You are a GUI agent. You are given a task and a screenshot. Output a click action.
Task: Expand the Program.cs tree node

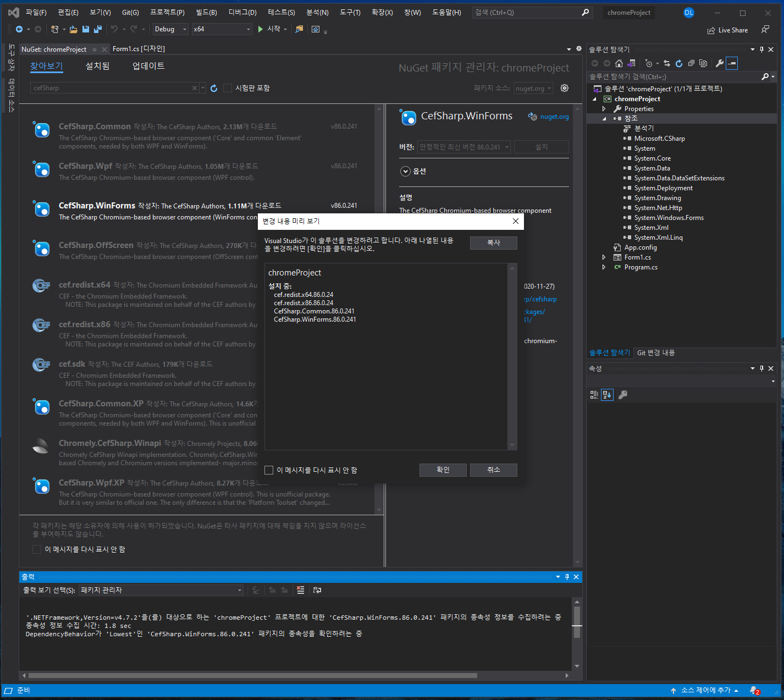604,267
